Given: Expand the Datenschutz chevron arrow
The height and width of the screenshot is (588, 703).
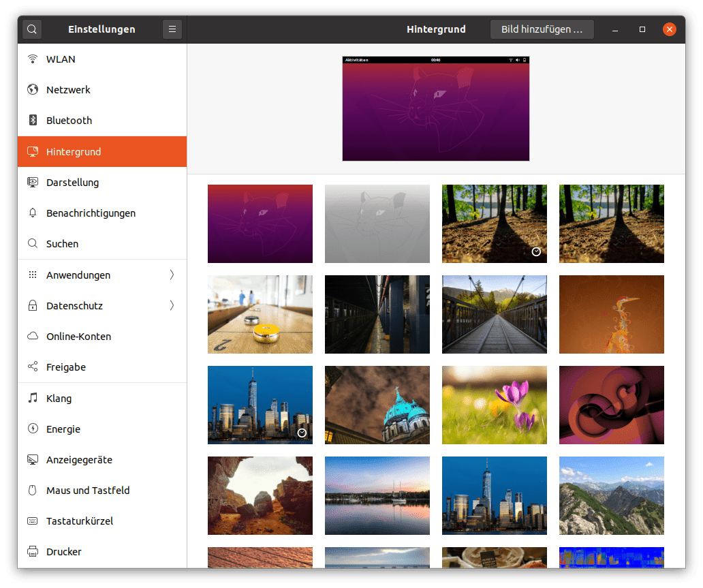Looking at the screenshot, I should (172, 306).
